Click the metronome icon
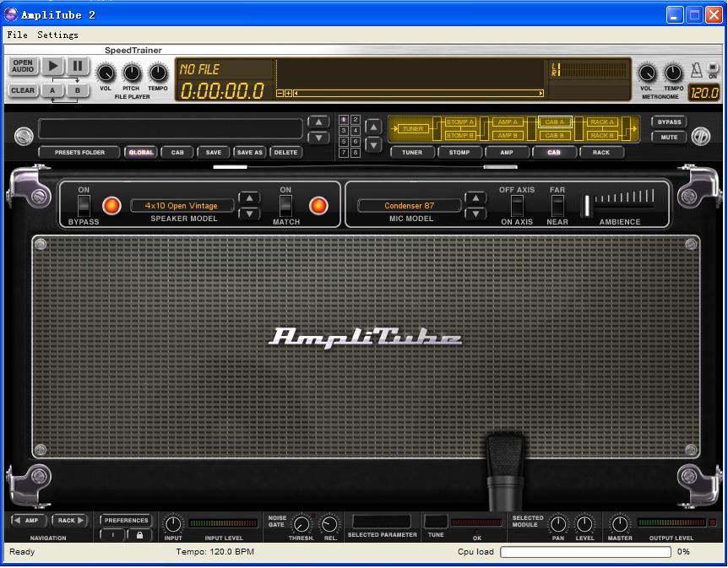The height and width of the screenshot is (568, 728). point(695,69)
